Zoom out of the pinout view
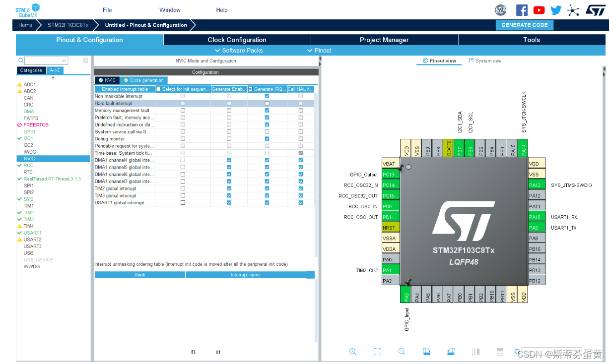 pos(402,352)
